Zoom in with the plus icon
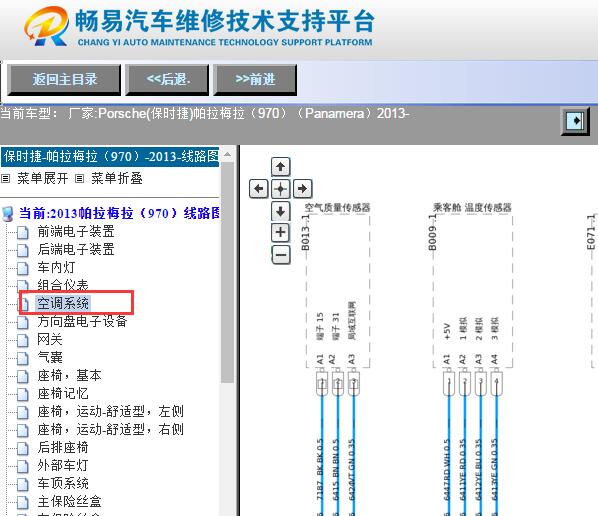Screen dimensions: 598x516 280,232
